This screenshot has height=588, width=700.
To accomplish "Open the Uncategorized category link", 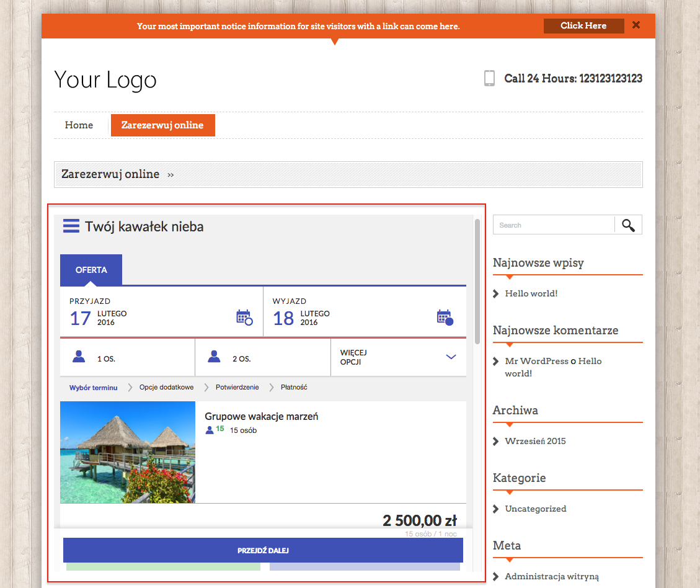I will point(536,509).
